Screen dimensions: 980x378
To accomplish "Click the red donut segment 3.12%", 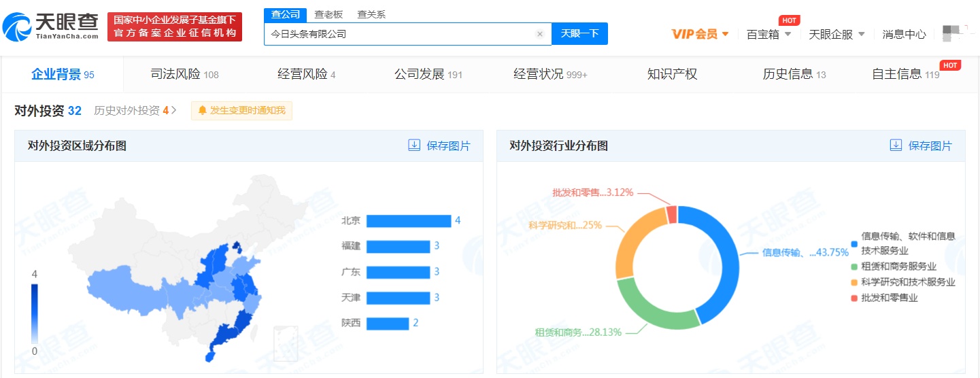I will coord(671,214).
